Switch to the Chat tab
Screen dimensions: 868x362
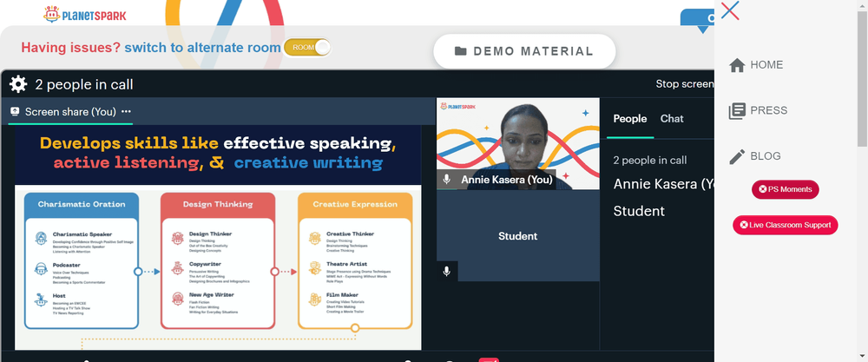(x=672, y=118)
